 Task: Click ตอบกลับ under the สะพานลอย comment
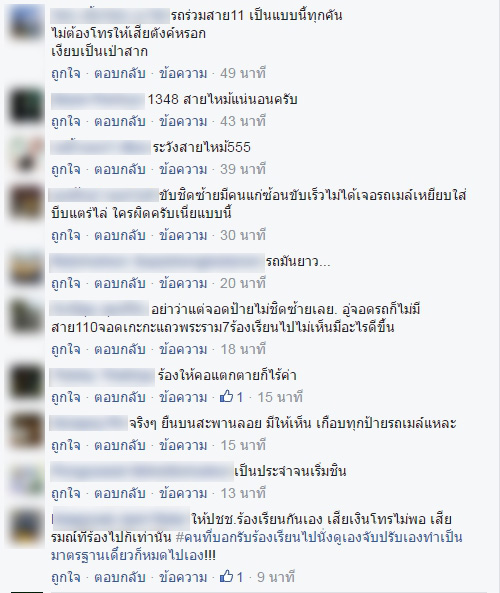pos(120,445)
